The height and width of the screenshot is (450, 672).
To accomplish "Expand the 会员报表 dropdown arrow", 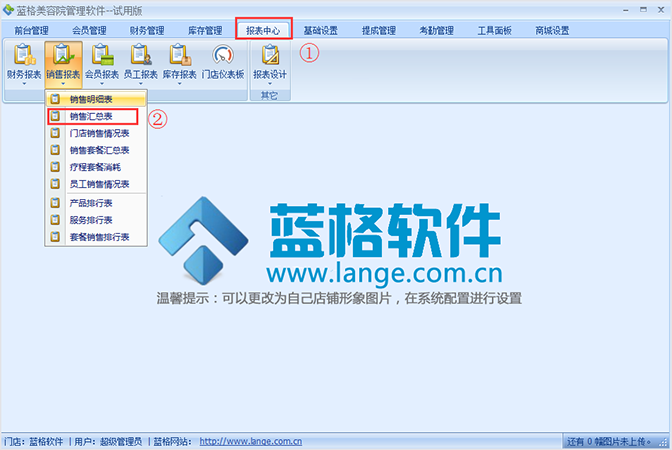I will [x=102, y=84].
